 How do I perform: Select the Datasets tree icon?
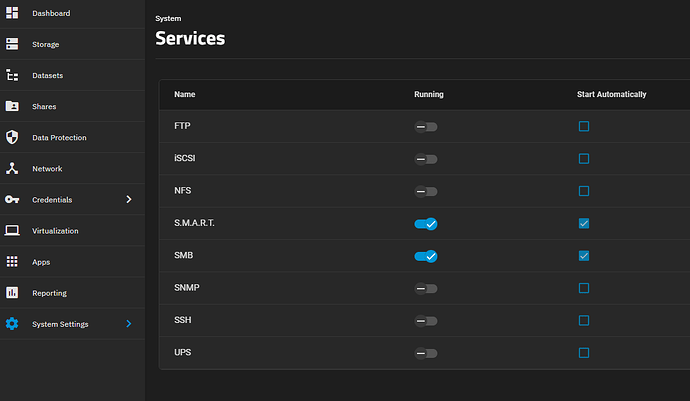(x=12, y=75)
